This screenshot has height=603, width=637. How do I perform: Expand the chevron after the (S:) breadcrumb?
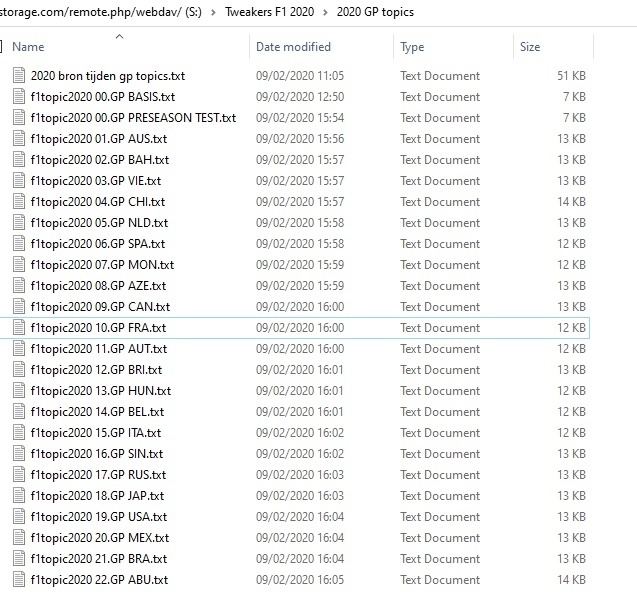(213, 12)
